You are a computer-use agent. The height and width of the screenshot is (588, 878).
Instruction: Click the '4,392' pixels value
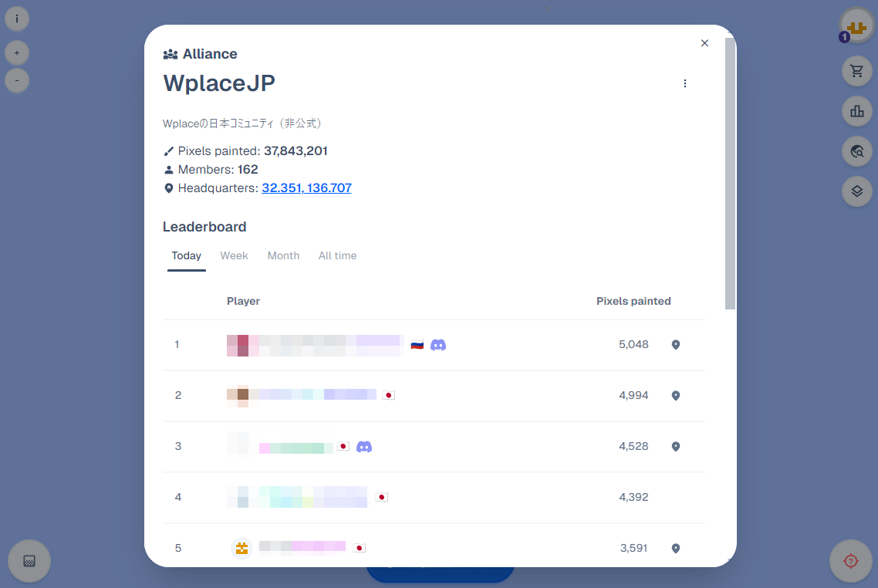coord(633,497)
